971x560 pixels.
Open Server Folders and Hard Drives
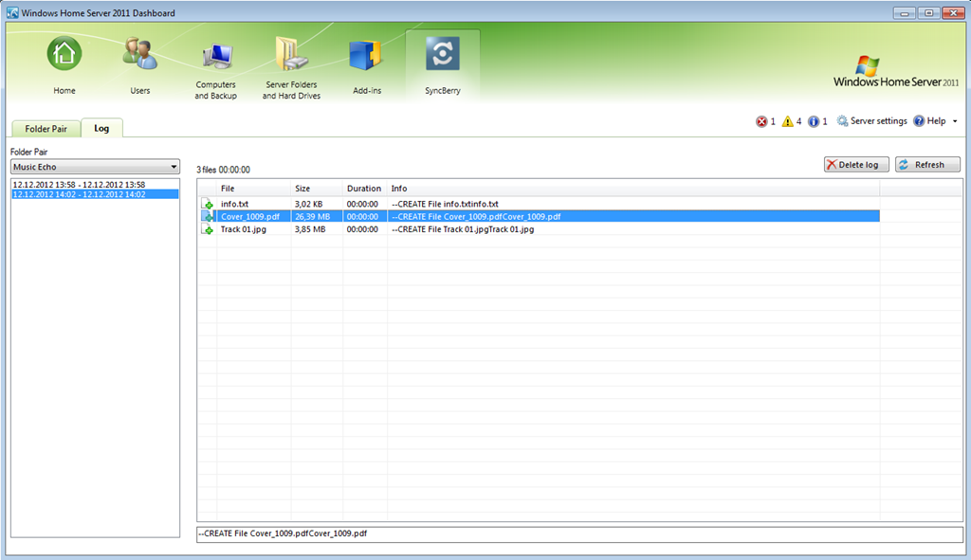coord(291,59)
